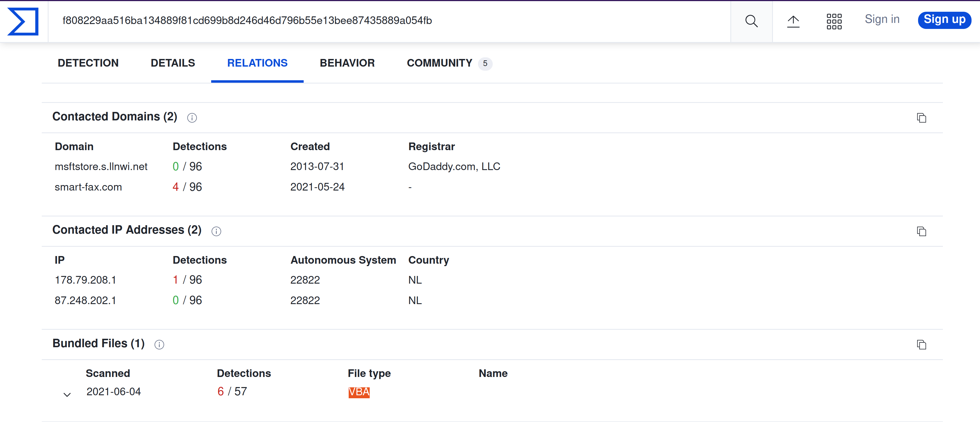
Task: Expand the 2021-06-04 bundled file row
Action: [67, 394]
